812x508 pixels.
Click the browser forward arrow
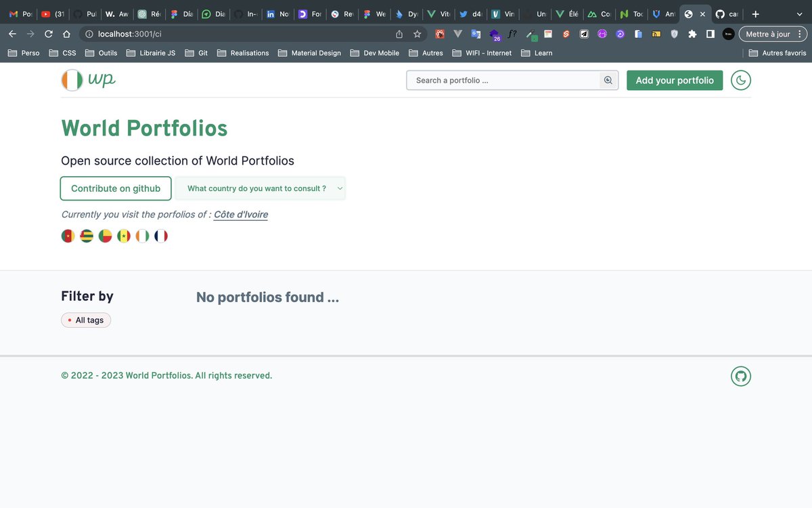pyautogui.click(x=30, y=34)
